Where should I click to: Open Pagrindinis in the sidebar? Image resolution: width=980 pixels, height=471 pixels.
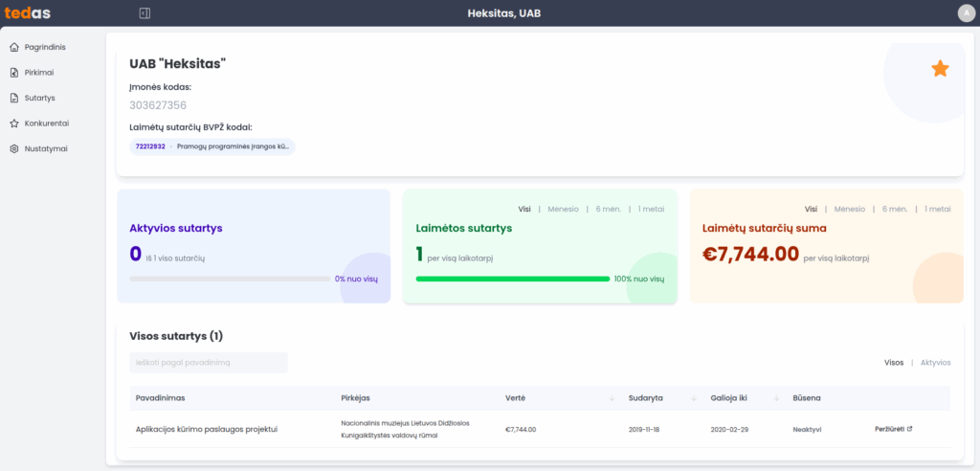click(45, 47)
